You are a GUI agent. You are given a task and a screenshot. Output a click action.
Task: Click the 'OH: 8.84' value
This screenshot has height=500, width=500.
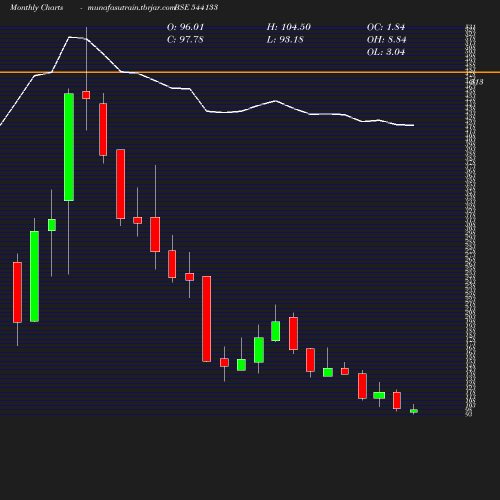387,40
